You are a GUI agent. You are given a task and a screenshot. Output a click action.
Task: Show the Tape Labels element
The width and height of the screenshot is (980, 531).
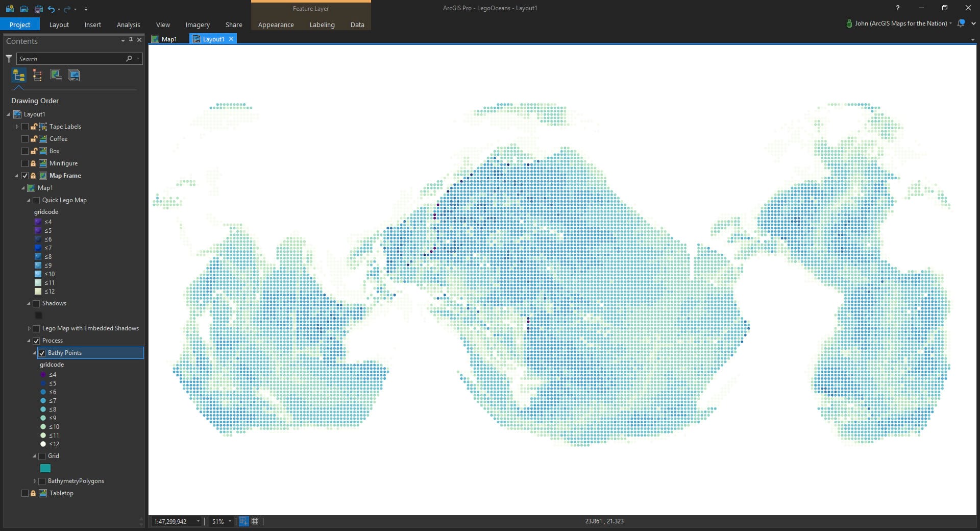(25, 127)
